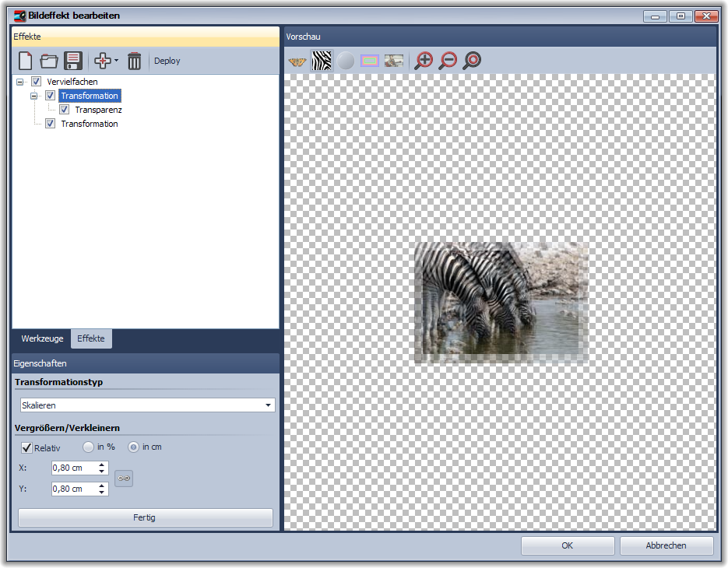Zoom into the preview
Screen dimensions: 728x568
(x=423, y=60)
